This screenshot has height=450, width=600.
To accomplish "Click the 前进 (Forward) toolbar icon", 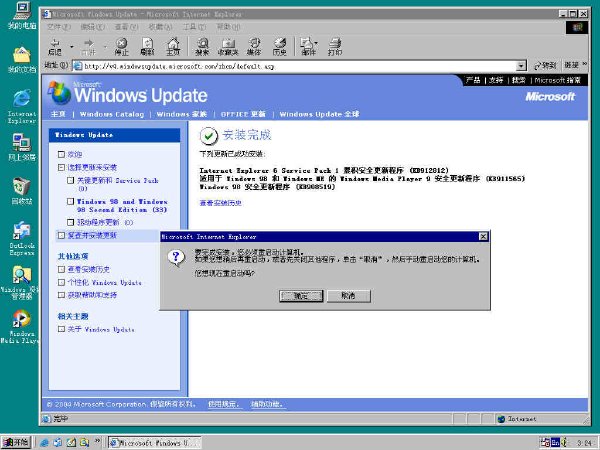I will (89, 47).
